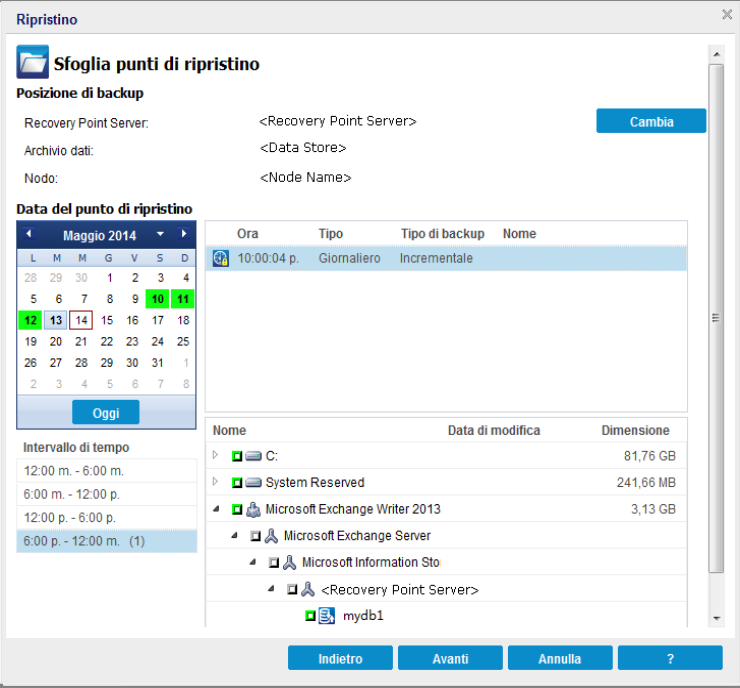The image size is (740, 688).
Task: Select May 12 in the calendar
Action: point(30,320)
